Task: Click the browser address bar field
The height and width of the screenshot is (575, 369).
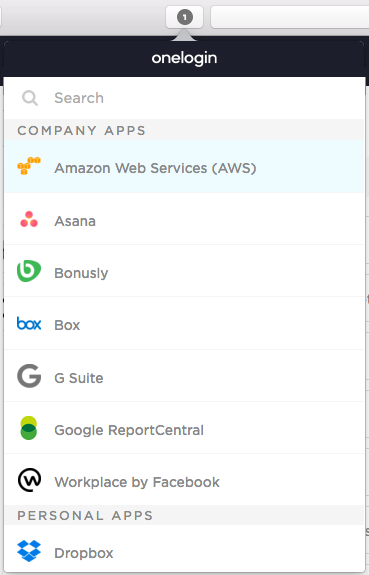Action: pos(290,17)
